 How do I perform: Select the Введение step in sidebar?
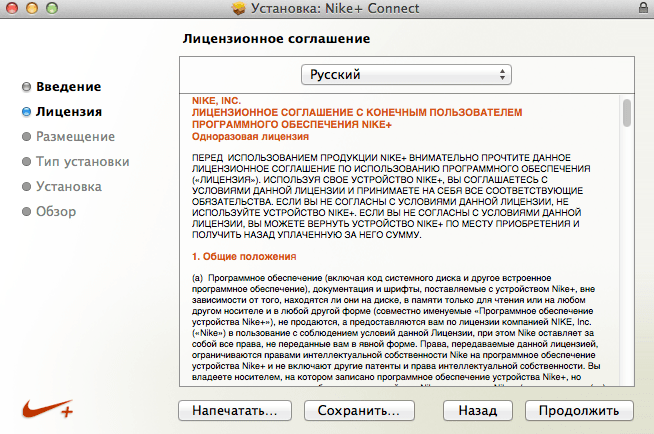tap(68, 87)
